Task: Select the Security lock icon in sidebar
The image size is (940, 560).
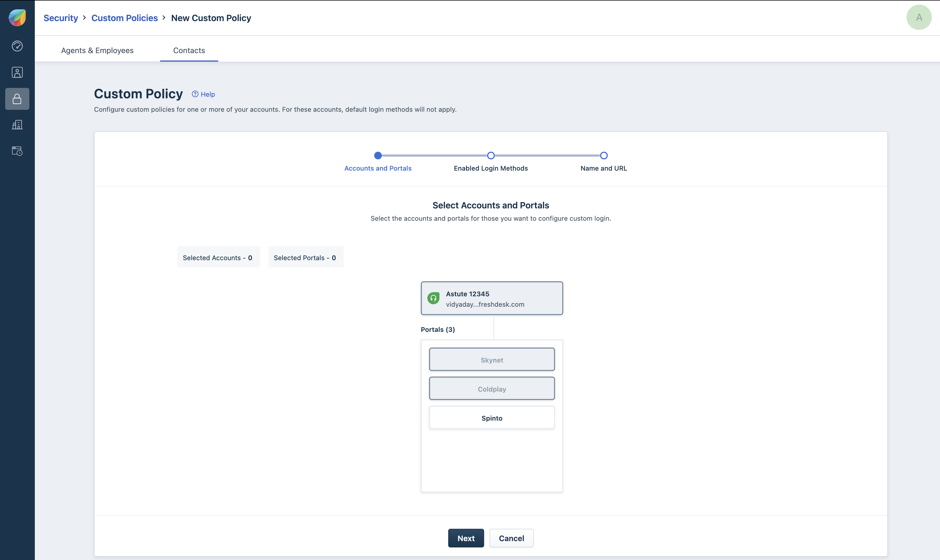Action: 17,99
